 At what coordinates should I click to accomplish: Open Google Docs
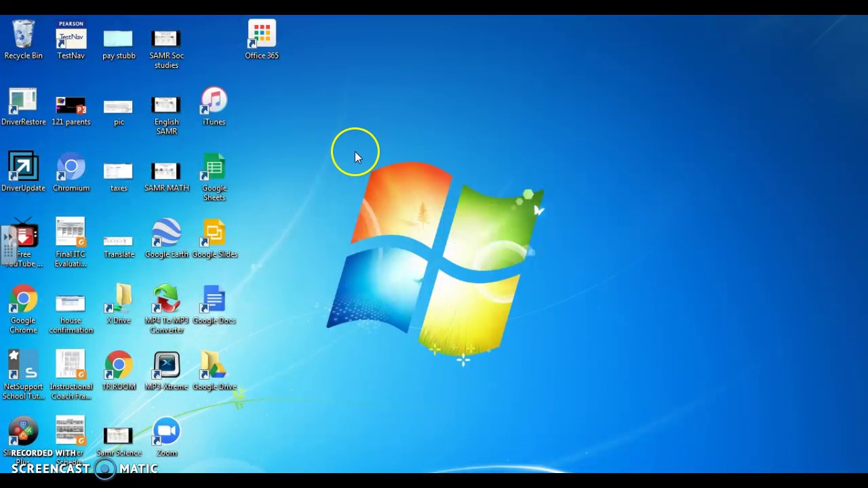point(214,300)
